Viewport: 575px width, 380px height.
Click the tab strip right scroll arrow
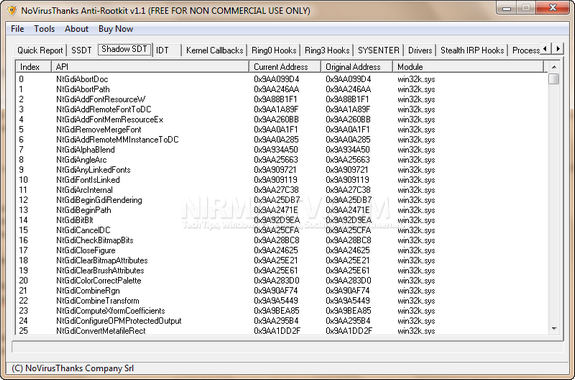point(558,48)
